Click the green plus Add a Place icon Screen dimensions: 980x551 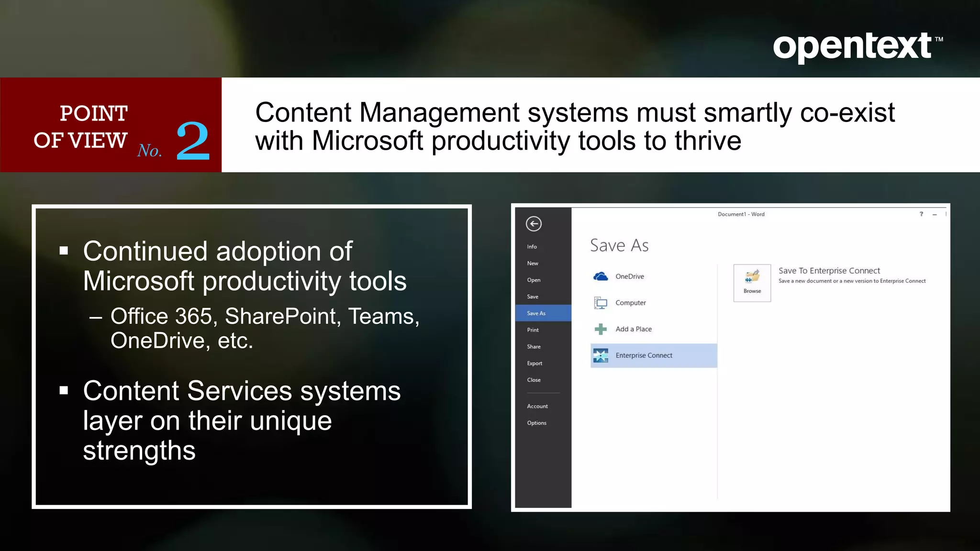[601, 329]
